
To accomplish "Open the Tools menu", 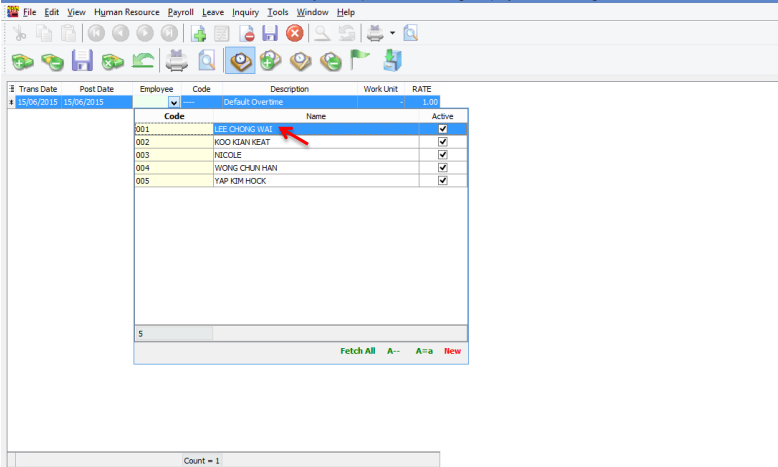I will coord(278,12).
